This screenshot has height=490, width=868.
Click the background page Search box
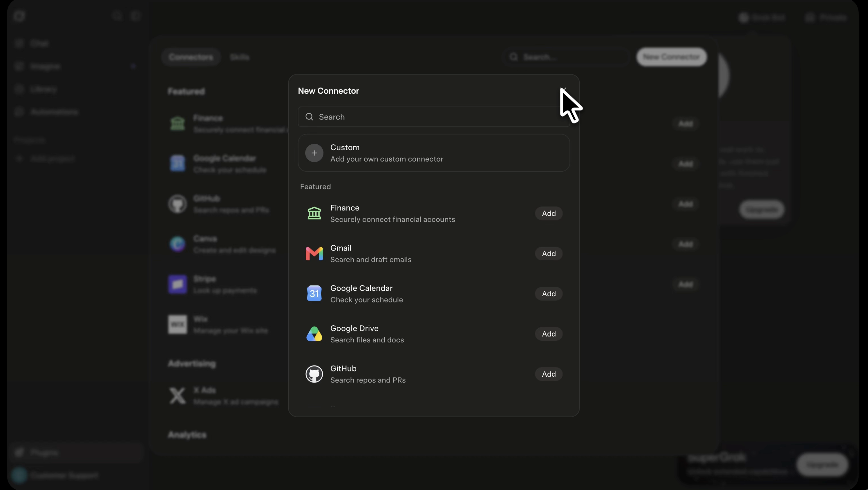(x=566, y=57)
